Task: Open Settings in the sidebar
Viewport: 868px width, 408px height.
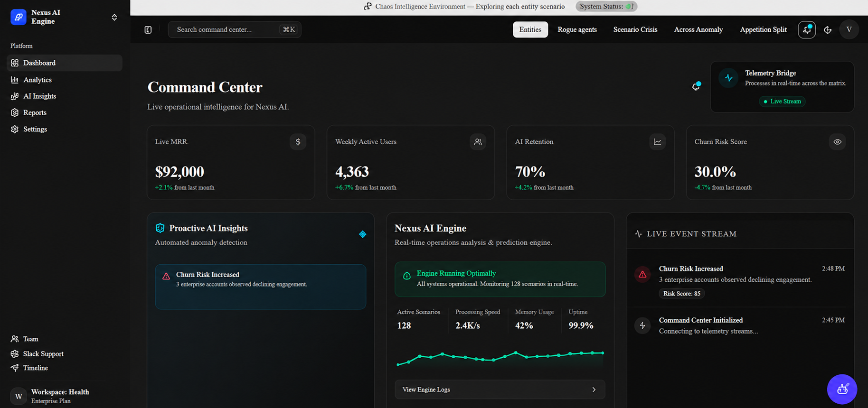Action: coord(65,129)
